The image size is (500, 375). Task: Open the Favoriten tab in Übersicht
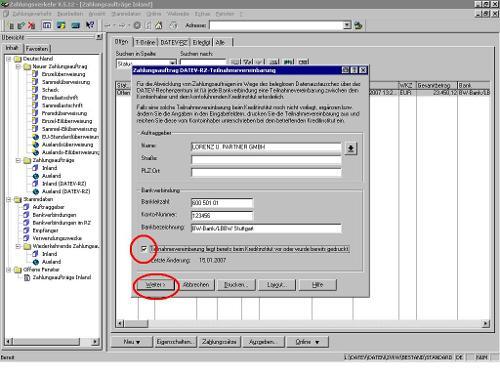[x=37, y=49]
